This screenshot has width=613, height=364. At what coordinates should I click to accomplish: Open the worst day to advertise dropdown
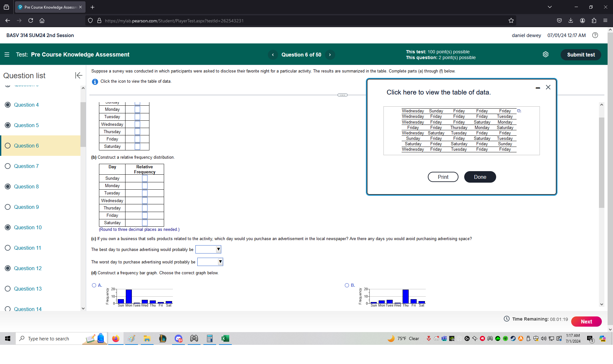(210, 262)
